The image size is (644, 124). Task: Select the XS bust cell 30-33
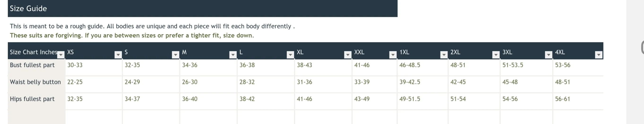(x=75, y=65)
